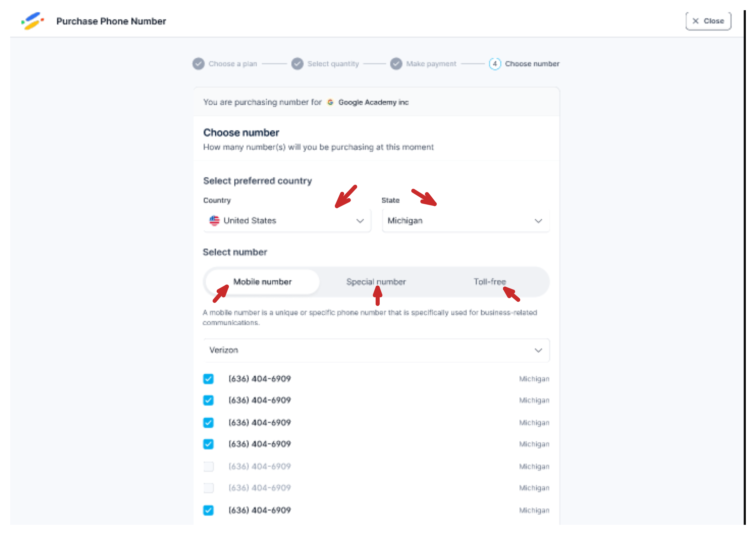The width and height of the screenshot is (756, 535).
Task: Click the Select quantity step checkmark icon
Action: 297,64
